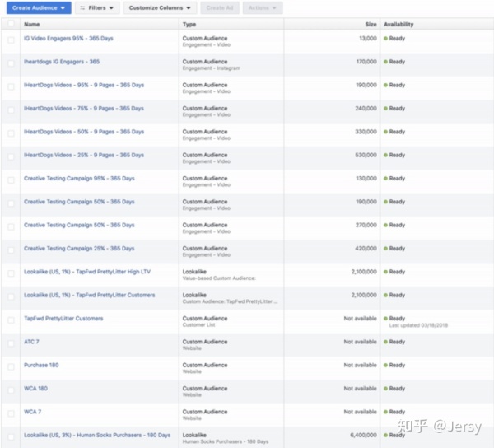
Task: Sort audiences by Size column header
Action: click(370, 25)
